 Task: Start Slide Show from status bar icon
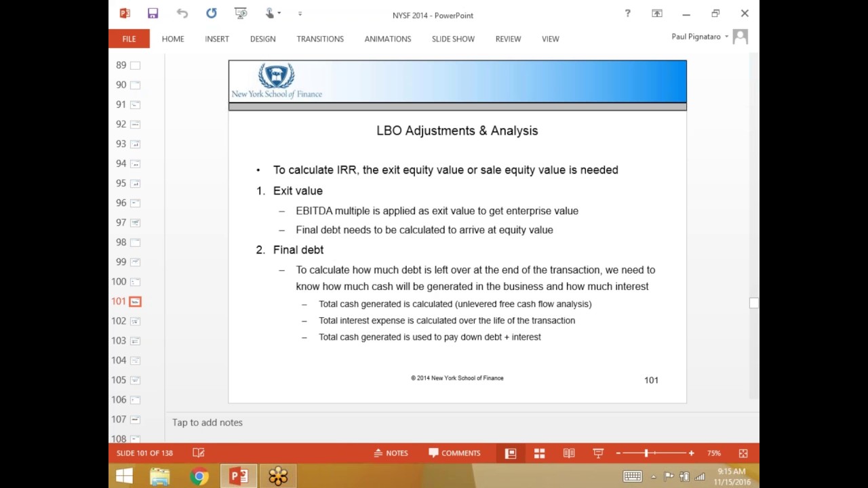pyautogui.click(x=598, y=453)
